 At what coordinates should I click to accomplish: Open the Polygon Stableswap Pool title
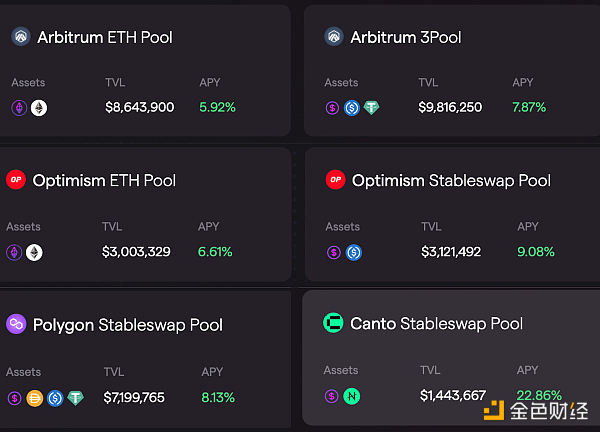pyautogui.click(x=127, y=325)
